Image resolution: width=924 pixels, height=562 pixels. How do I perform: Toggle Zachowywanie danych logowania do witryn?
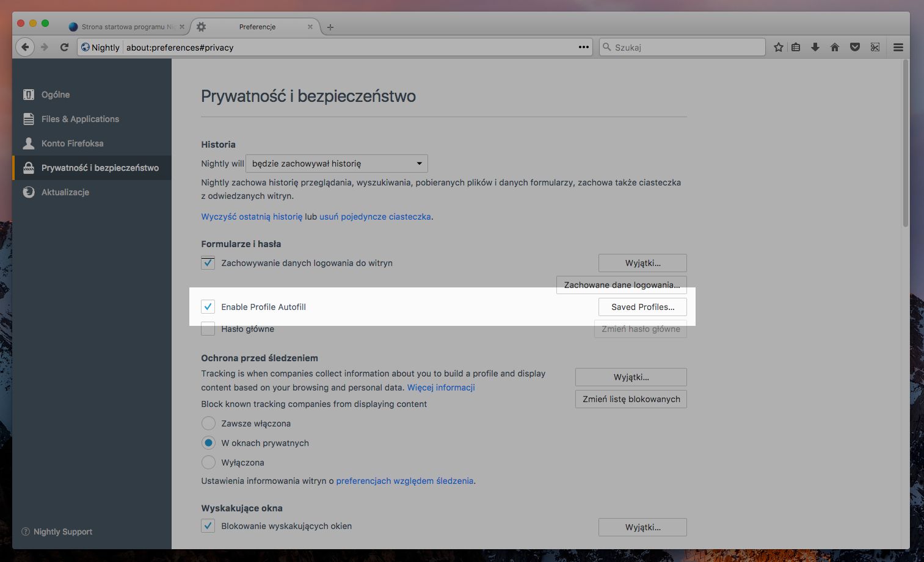tap(208, 263)
